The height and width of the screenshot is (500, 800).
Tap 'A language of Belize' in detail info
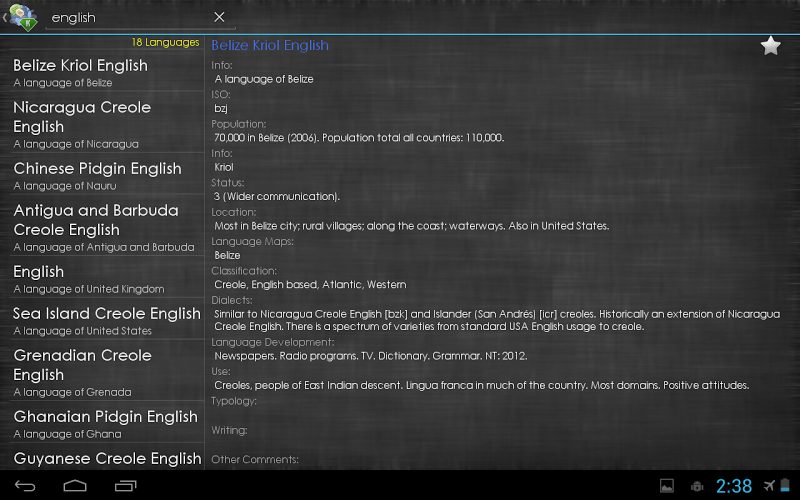[264, 79]
